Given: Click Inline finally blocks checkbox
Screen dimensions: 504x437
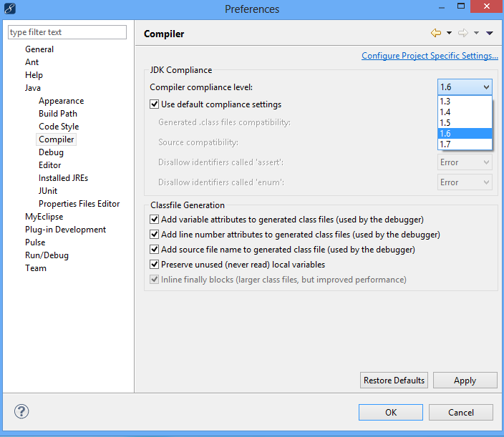Looking at the screenshot, I should 155,280.
